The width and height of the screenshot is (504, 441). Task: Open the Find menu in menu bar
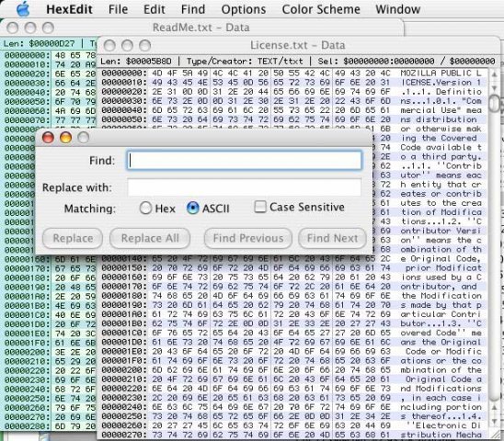[x=193, y=9]
